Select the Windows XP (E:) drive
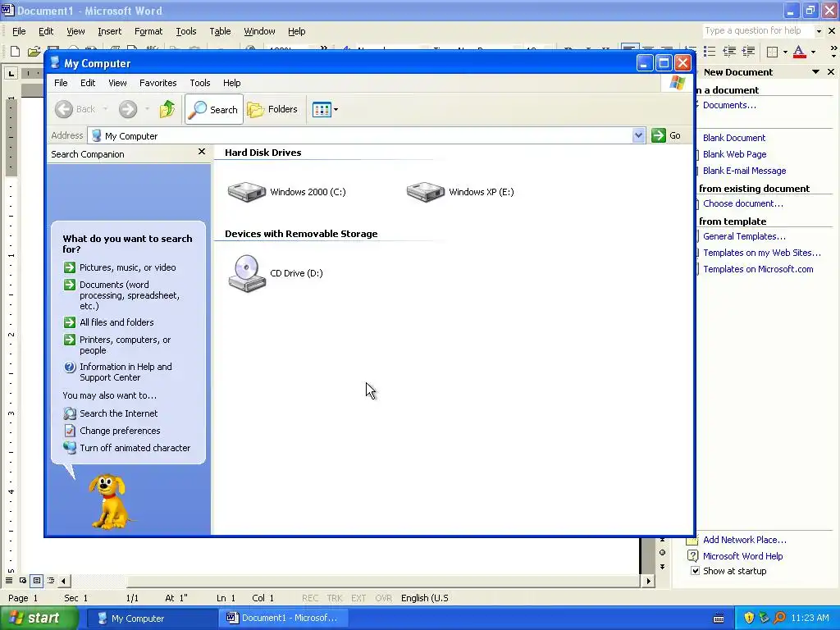 [x=460, y=192]
